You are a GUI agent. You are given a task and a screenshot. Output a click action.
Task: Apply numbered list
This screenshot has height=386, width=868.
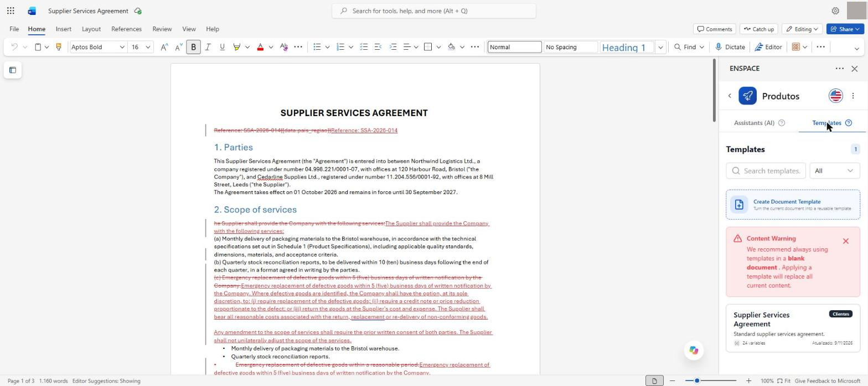pos(340,47)
